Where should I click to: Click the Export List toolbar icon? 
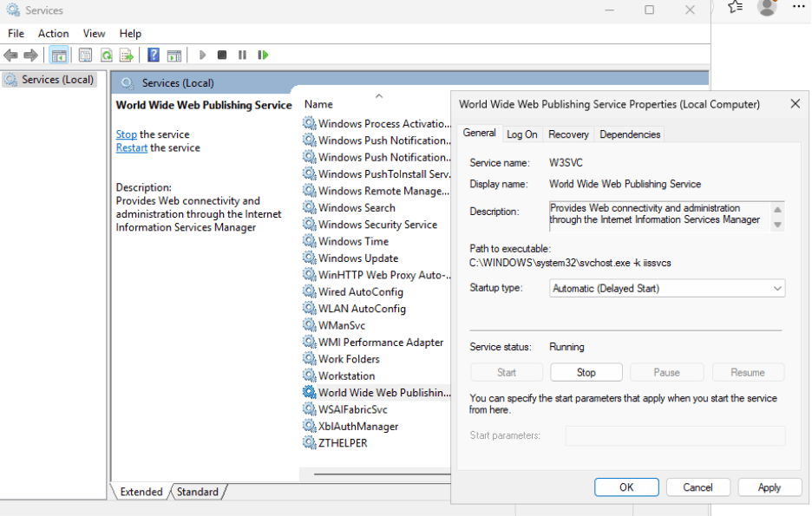(126, 55)
